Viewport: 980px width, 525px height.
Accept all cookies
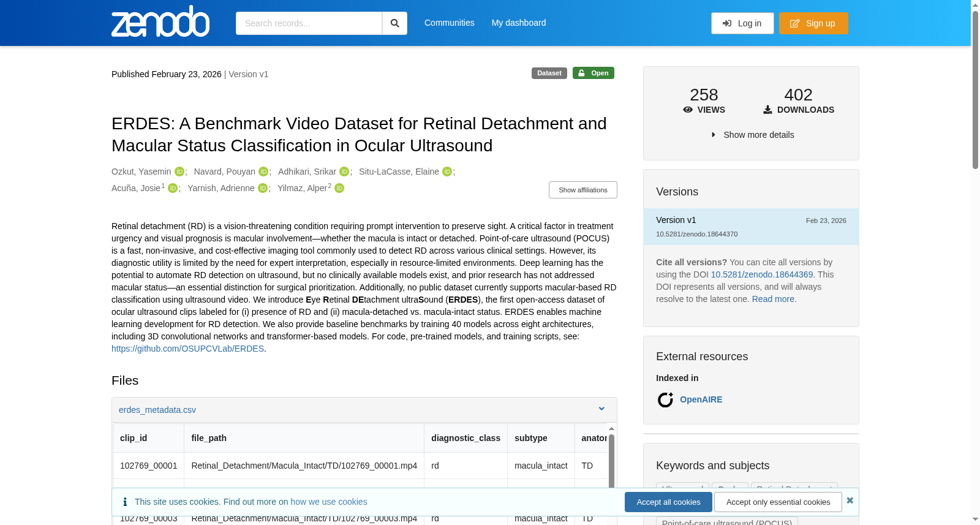point(668,502)
